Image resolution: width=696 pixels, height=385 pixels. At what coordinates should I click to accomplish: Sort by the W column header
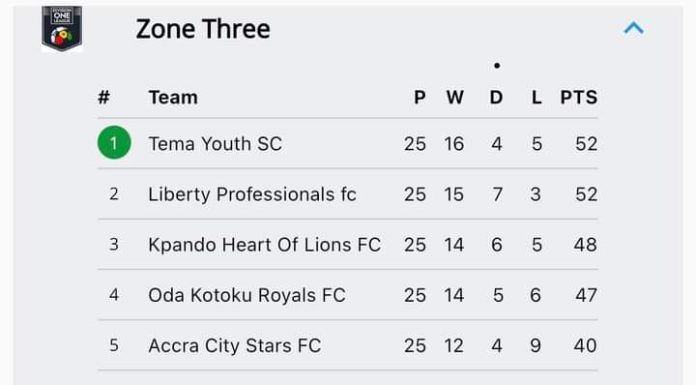pyautogui.click(x=455, y=97)
